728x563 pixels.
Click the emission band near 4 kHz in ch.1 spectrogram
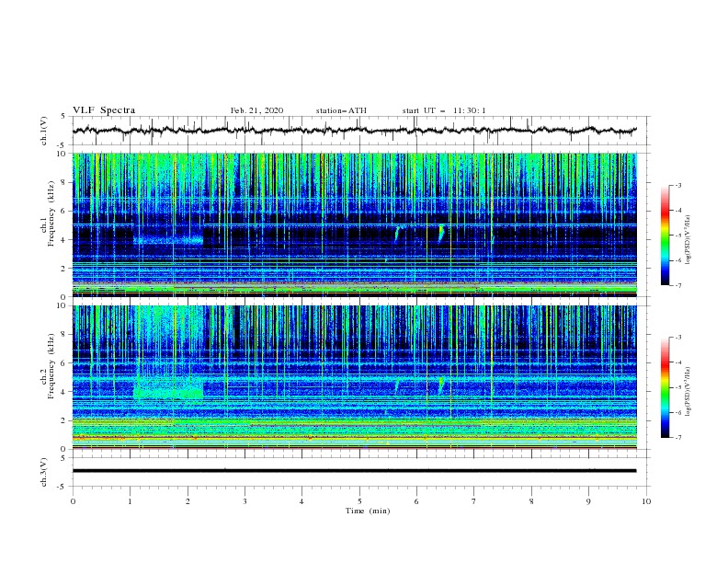(x=168, y=240)
